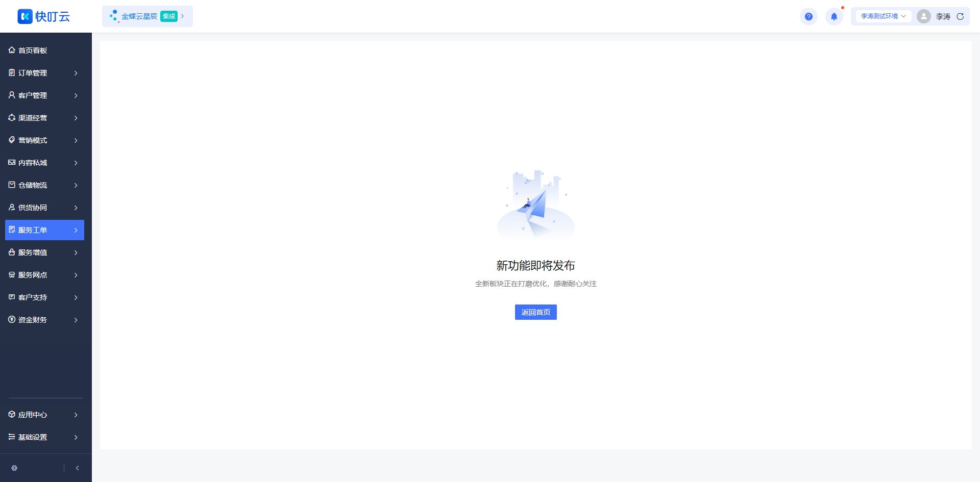Click the paper plane illustration

point(535,204)
